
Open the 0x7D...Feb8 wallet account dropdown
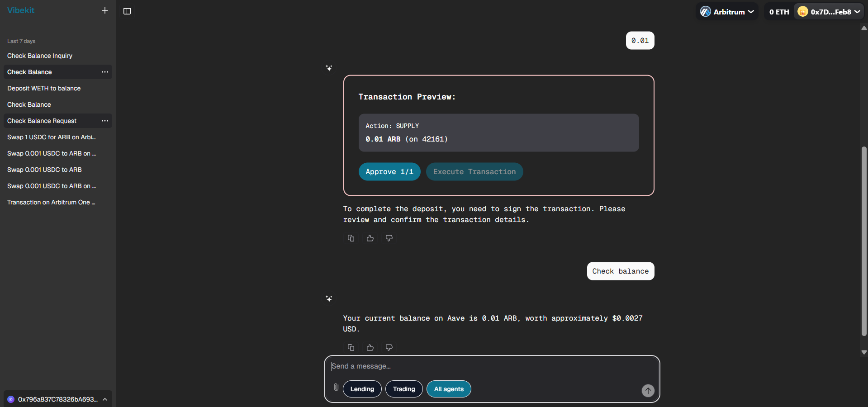(x=829, y=12)
